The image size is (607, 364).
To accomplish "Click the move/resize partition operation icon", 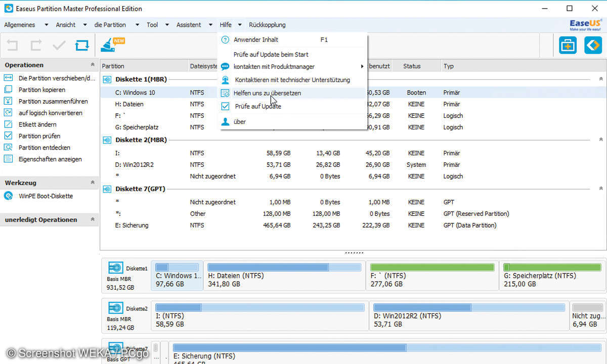I will coord(8,78).
